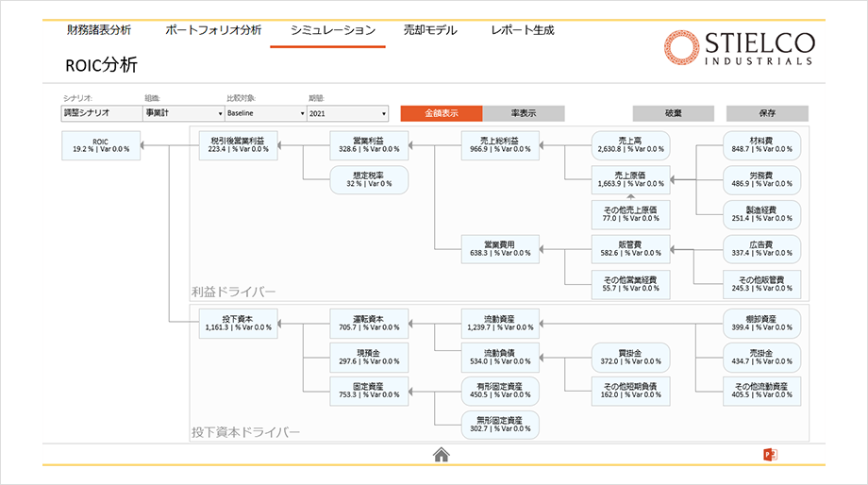Switch to 率表示 display mode
The height and width of the screenshot is (485, 868).
pos(524,113)
